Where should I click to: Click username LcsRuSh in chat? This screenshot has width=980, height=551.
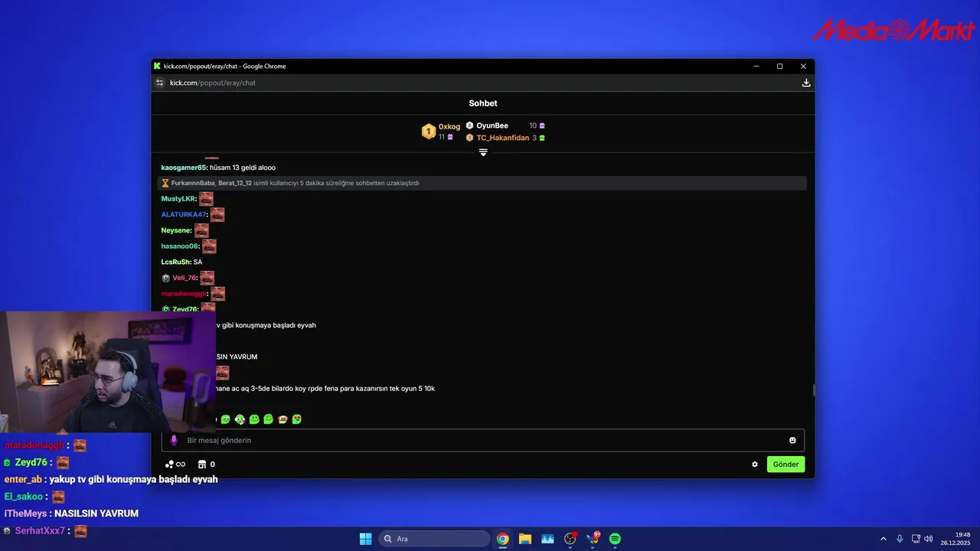[x=176, y=262]
